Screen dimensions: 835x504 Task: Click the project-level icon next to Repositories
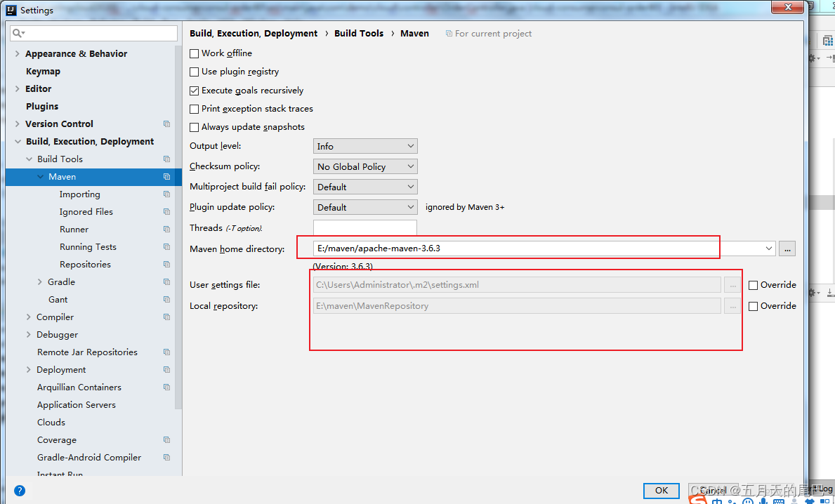point(166,265)
